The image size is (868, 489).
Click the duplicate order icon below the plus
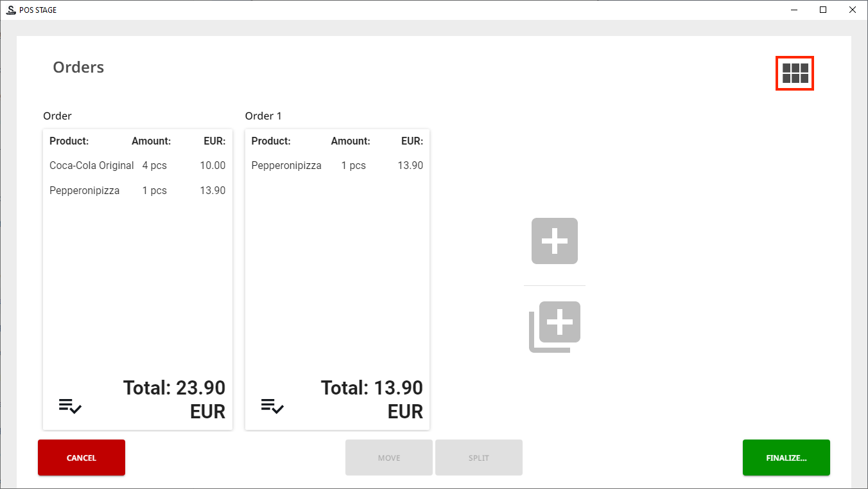(554, 326)
